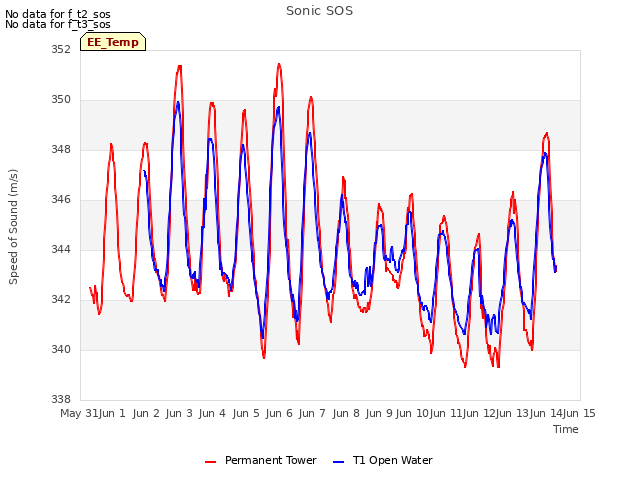Click the Jun 11 x-axis label
Viewport: 640px width, 480px height.
pos(446,413)
